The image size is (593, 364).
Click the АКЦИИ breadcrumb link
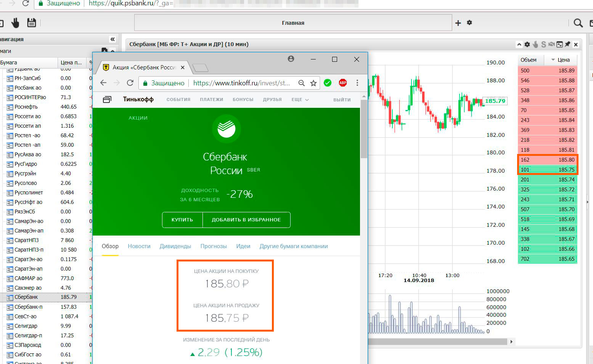(x=138, y=118)
